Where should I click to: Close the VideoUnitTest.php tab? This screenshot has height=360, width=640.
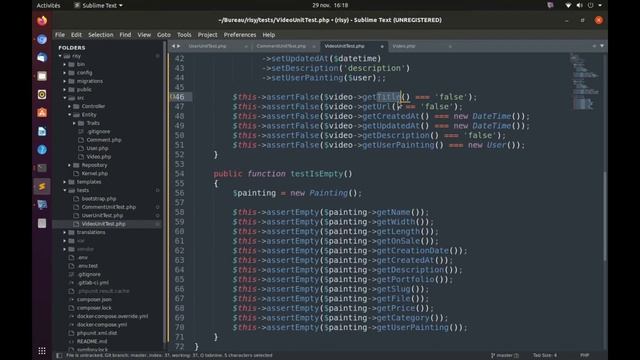[x=382, y=47]
